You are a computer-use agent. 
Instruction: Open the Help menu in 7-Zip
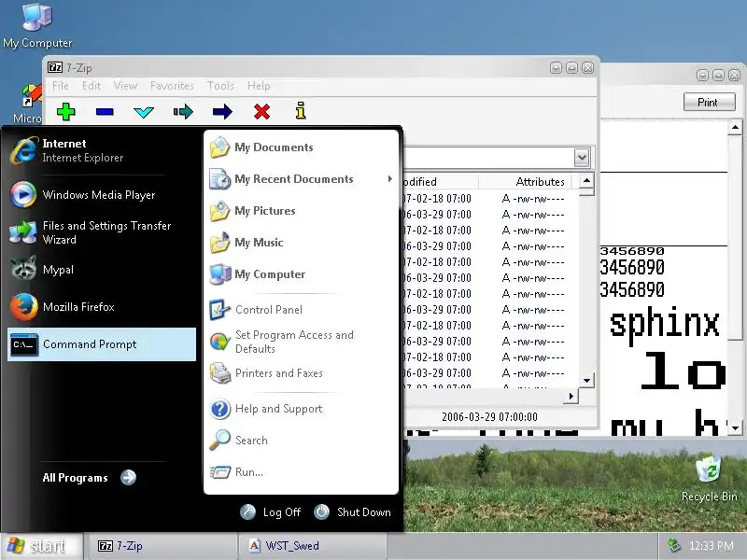pos(259,86)
